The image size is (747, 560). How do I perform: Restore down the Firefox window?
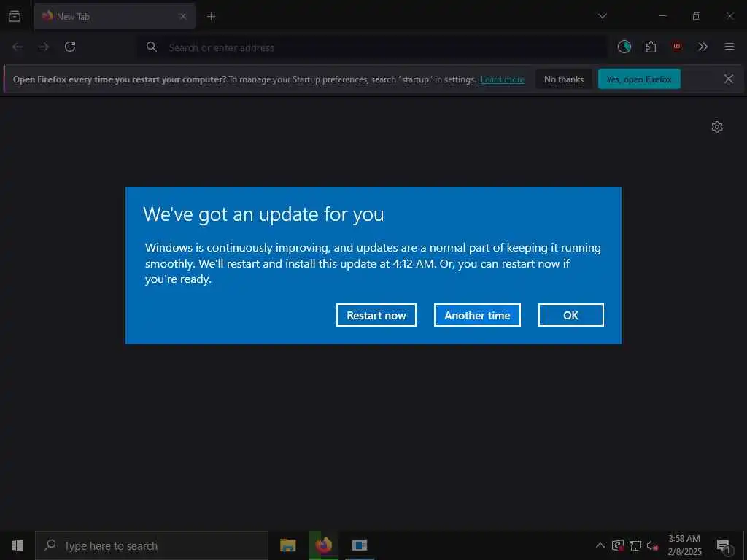[x=697, y=16]
